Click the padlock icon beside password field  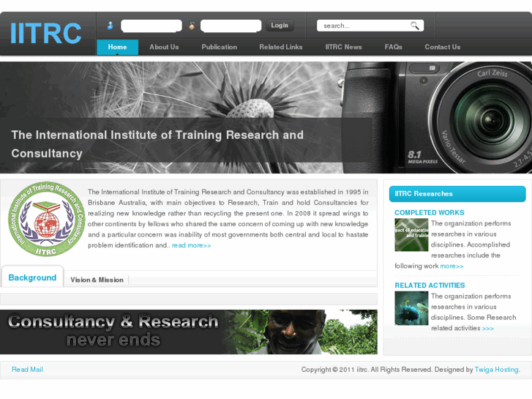coord(192,26)
